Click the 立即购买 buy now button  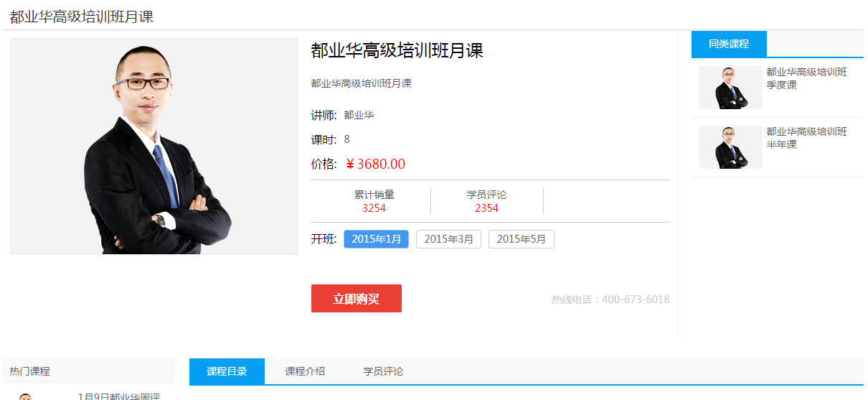[357, 299]
